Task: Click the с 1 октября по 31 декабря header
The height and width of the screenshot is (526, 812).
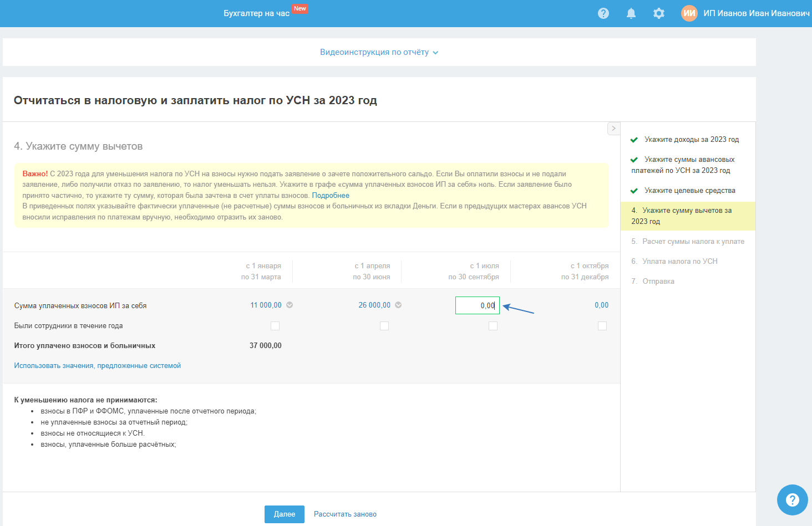Action: coord(585,272)
